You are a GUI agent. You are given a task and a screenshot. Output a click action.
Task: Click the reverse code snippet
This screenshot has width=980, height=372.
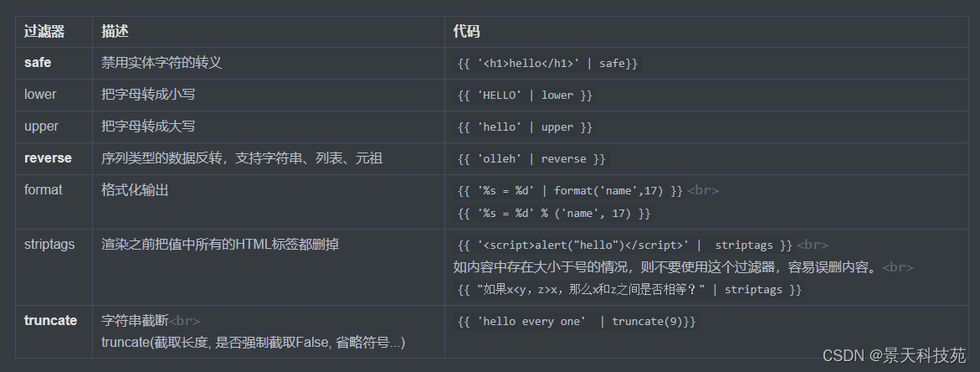click(x=531, y=159)
